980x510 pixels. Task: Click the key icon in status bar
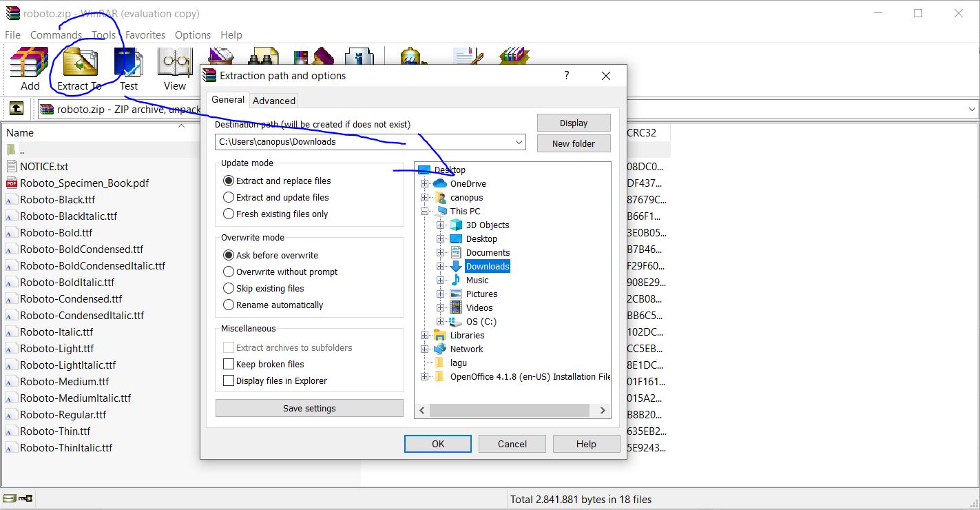click(x=26, y=498)
